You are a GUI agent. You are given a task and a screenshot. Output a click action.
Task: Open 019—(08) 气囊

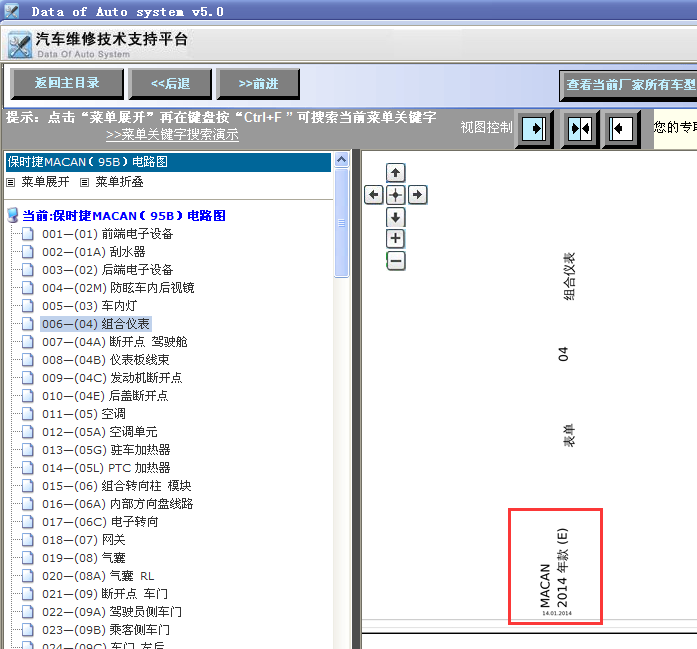(x=84, y=558)
